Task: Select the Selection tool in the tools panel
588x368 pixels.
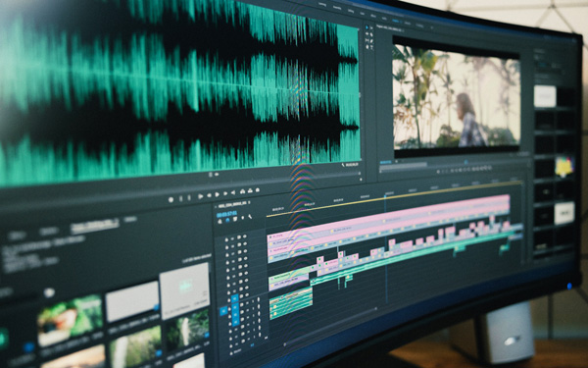Action: [367, 27]
